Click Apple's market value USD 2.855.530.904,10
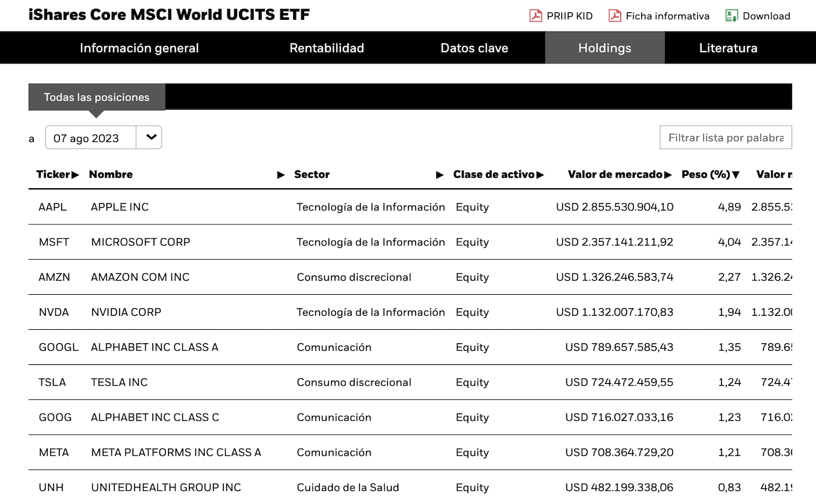This screenshot has width=816, height=504. pos(614,207)
